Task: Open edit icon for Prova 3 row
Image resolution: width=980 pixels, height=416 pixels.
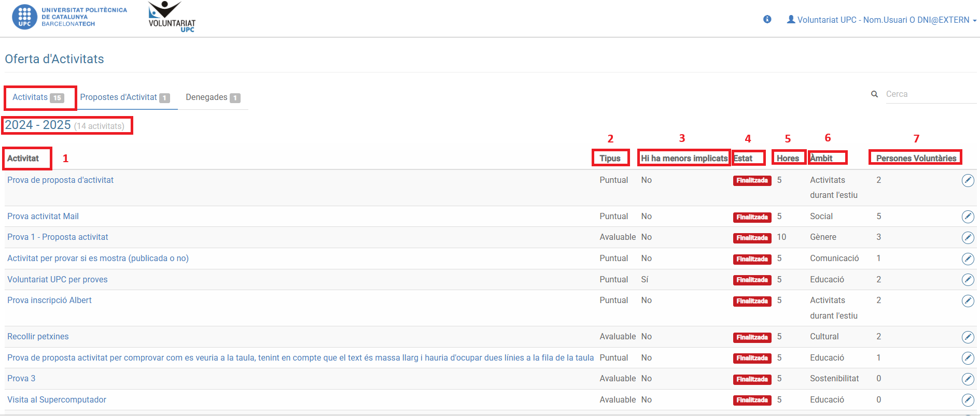Action: pos(968,379)
